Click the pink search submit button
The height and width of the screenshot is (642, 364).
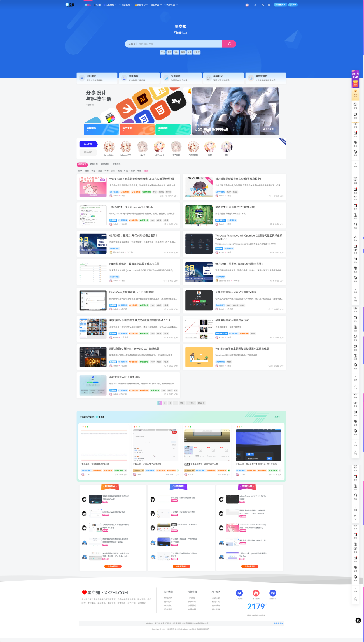229,44
